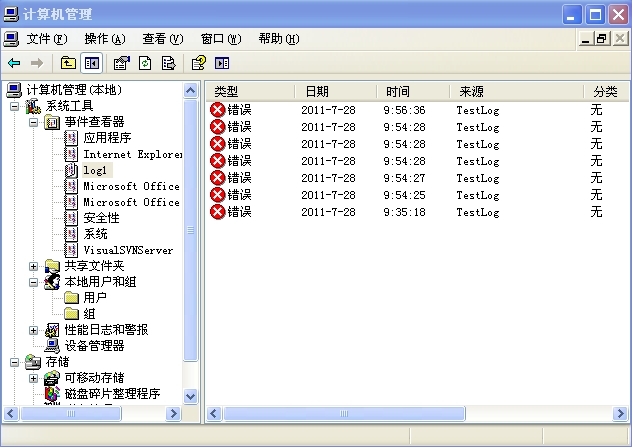Restore the inner MDI child window
Image resolution: width=632 pixels, height=447 pixels.
click(602, 39)
